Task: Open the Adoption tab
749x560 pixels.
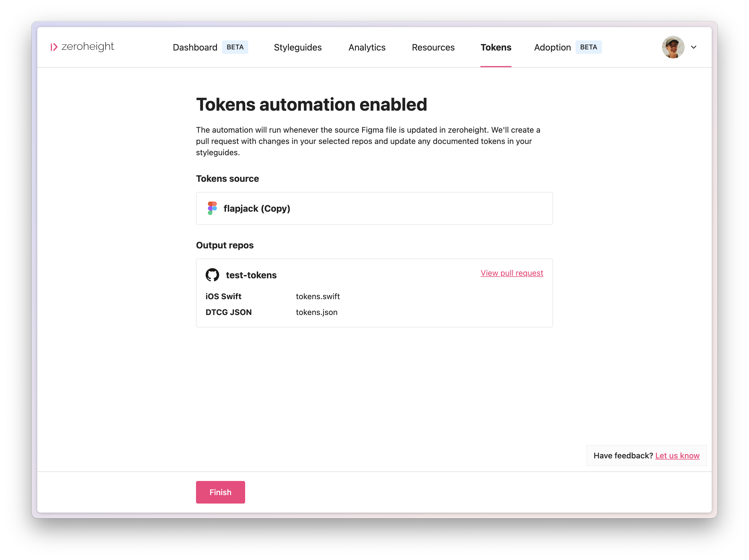Action: [x=552, y=47]
